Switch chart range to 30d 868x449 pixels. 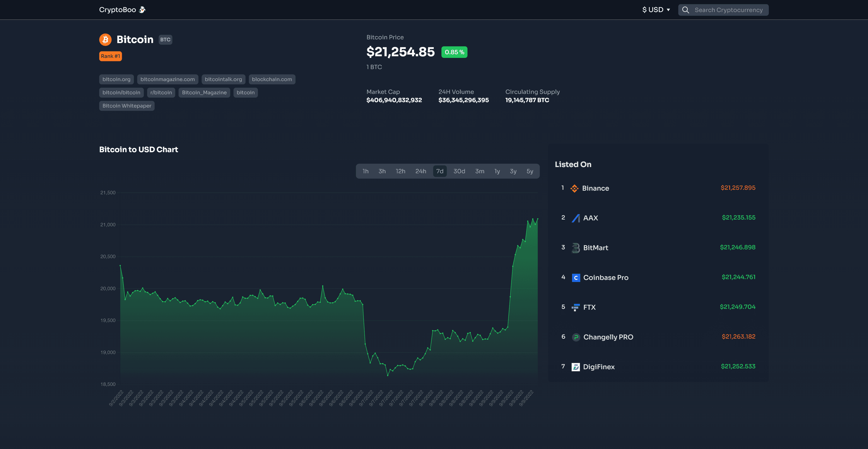click(x=459, y=171)
